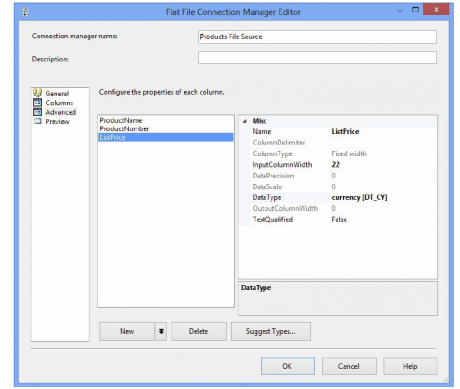The height and width of the screenshot is (389, 460).
Task: Select the ListPrice column in list
Action: [166, 137]
